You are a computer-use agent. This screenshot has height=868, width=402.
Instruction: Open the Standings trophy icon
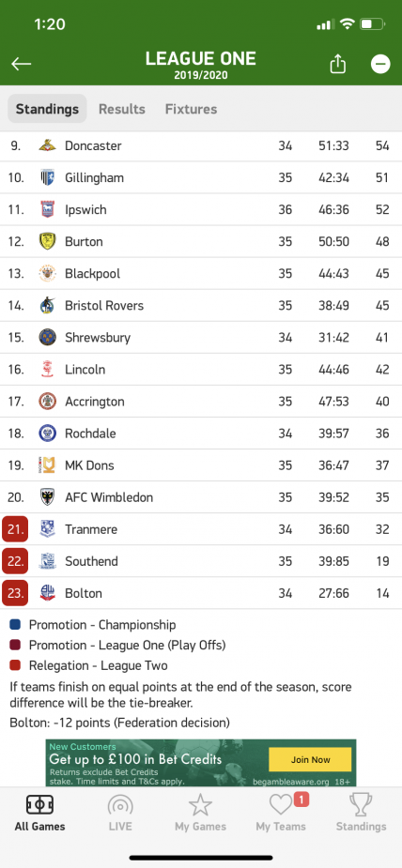click(x=361, y=805)
